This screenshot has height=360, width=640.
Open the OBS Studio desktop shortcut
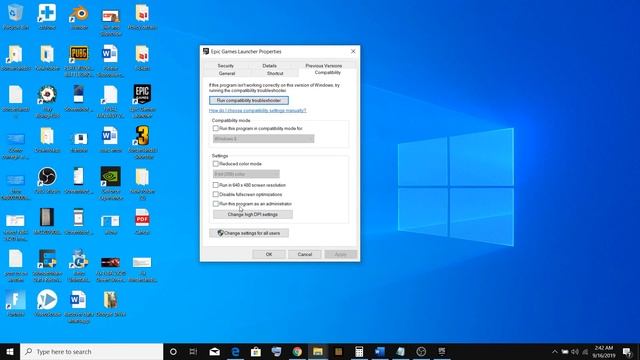(x=47, y=180)
